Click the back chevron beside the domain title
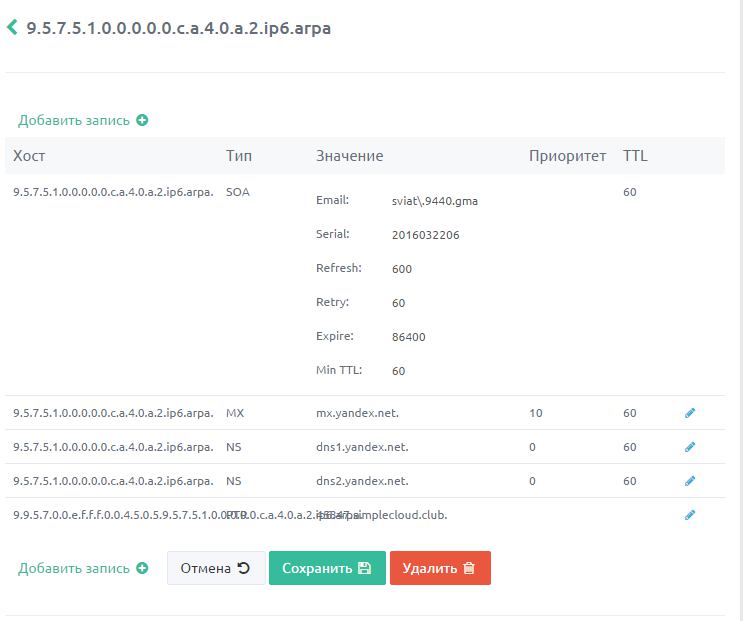Viewport: 743px width, 621px height. point(13,28)
